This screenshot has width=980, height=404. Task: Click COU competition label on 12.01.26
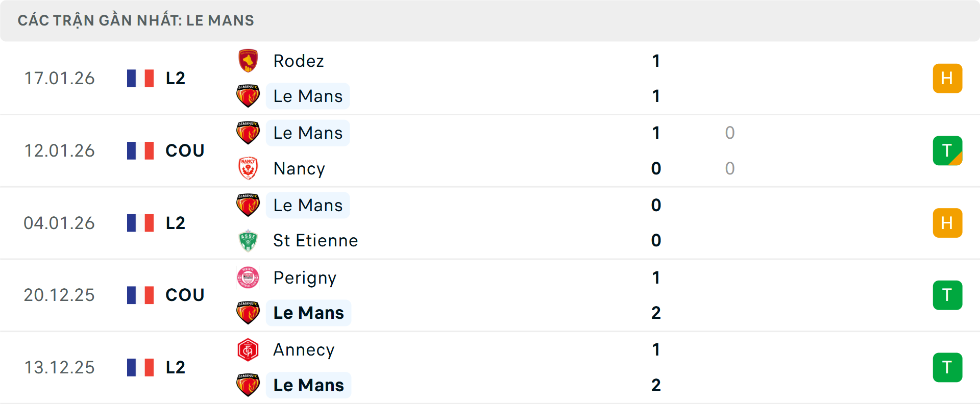[185, 150]
